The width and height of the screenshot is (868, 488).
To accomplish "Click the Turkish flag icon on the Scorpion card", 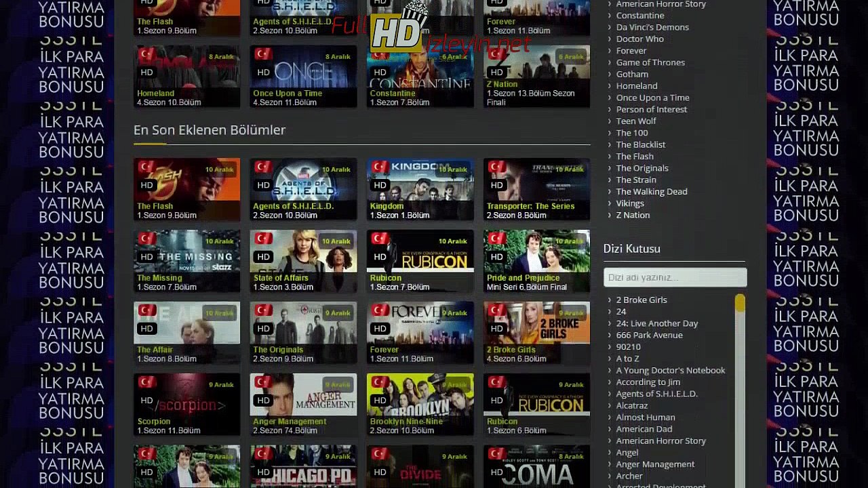I will click(146, 382).
